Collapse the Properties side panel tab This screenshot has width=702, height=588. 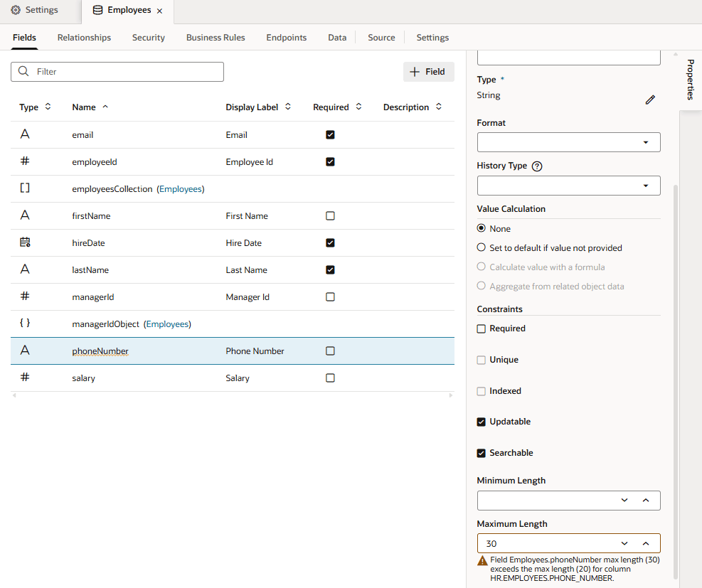[x=691, y=80]
